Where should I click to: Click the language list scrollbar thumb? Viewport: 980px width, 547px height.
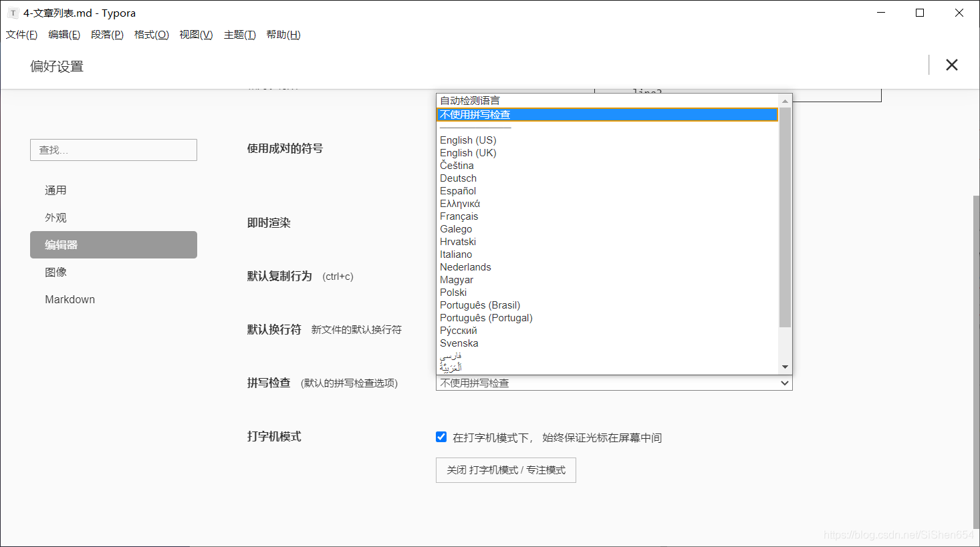pos(785,217)
